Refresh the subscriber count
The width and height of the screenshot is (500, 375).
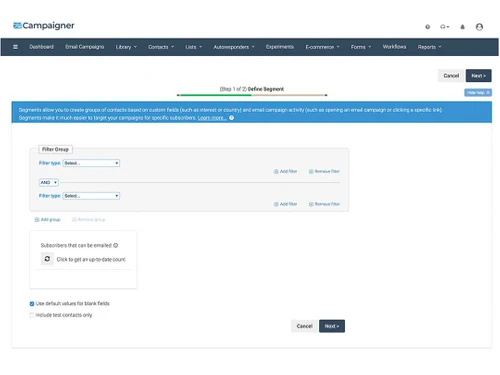[47, 259]
